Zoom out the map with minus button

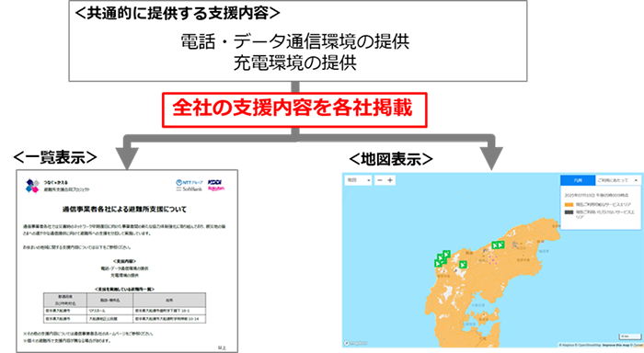click(x=379, y=180)
